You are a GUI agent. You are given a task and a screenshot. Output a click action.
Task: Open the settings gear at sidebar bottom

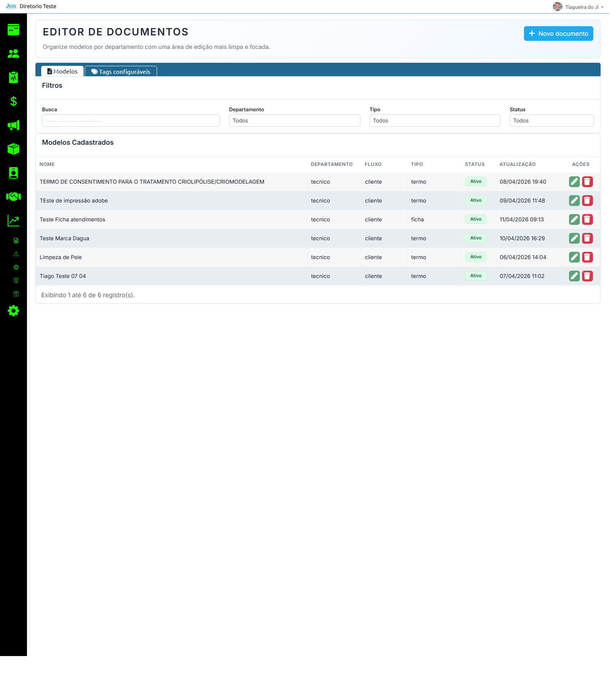tap(13, 311)
